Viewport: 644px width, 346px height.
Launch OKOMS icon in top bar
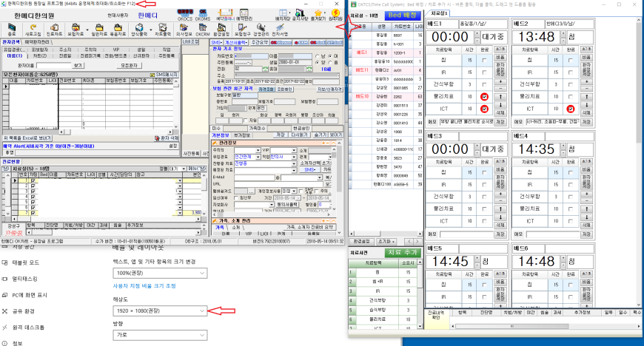tap(203, 15)
